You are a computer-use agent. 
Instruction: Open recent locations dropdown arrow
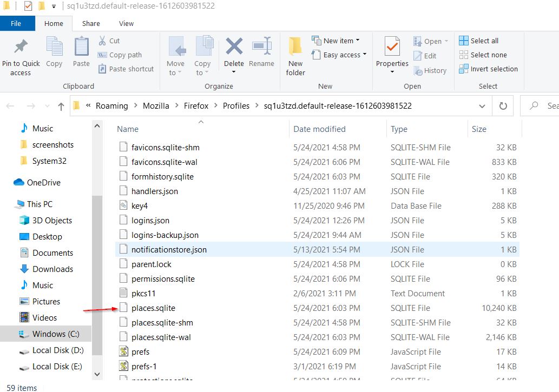[47, 106]
